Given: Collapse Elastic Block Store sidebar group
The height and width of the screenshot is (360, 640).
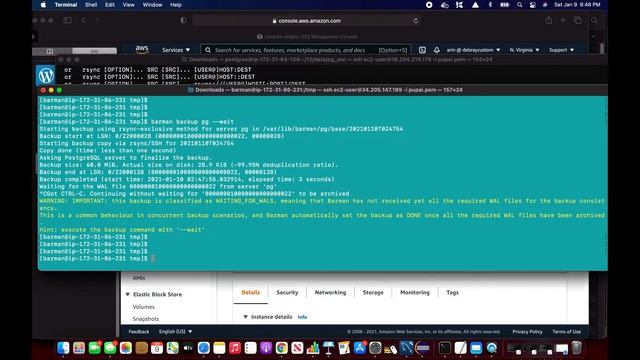Looking at the screenshot, I should pos(127,294).
